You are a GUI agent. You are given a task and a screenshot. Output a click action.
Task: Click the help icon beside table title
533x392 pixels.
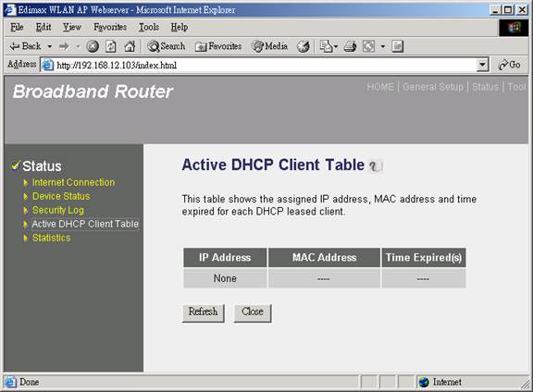376,165
